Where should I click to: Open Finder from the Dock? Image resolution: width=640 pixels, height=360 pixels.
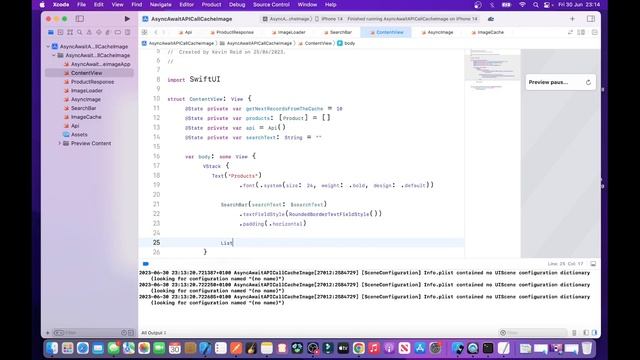pyautogui.click(x=52, y=348)
